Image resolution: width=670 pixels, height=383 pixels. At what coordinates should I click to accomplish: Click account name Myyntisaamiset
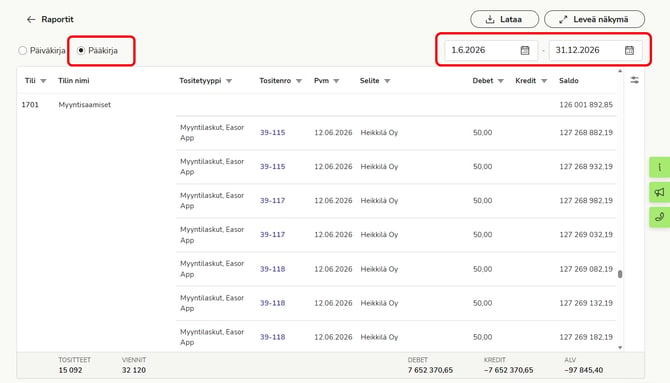pos(85,105)
